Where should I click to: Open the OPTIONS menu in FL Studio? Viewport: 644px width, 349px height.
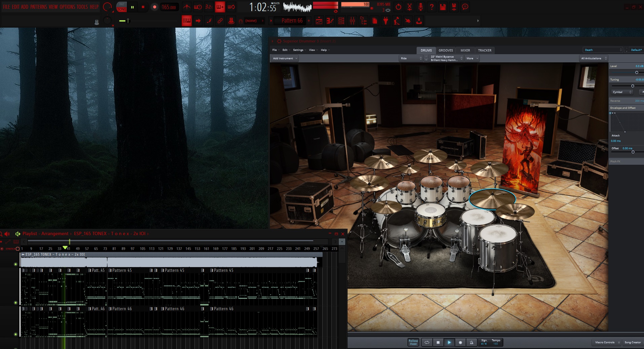pos(67,7)
